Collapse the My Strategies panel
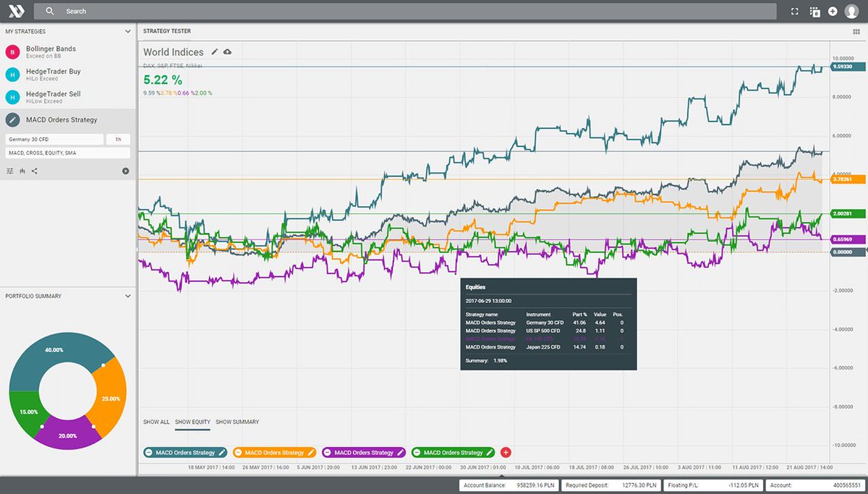Viewport: 868px width, 494px height. click(x=128, y=32)
